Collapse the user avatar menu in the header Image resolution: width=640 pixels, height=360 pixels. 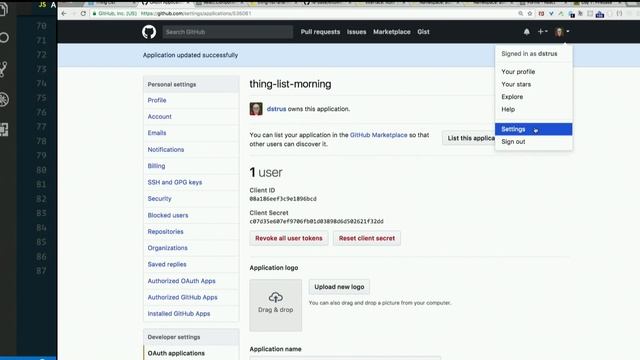(562, 31)
